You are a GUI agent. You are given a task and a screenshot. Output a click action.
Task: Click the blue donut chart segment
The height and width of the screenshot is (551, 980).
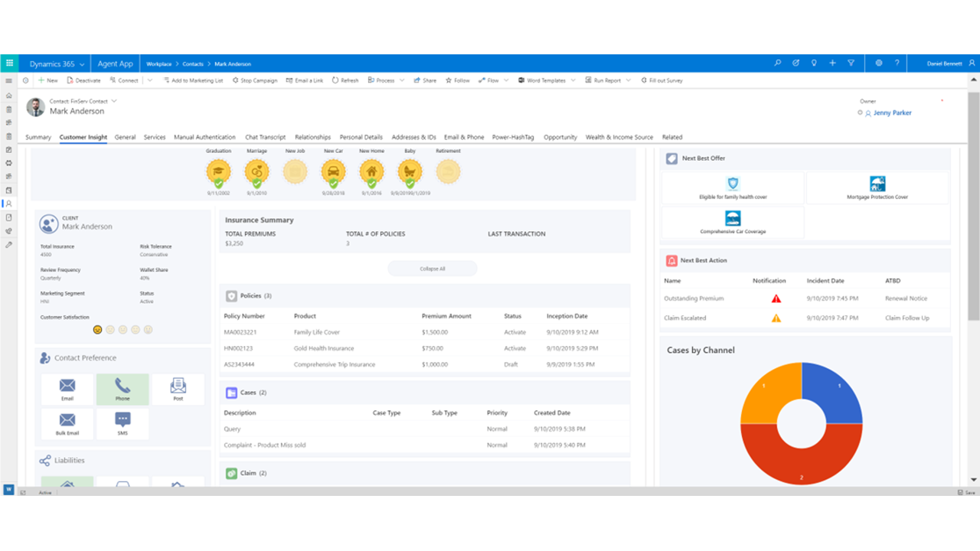(x=838, y=390)
